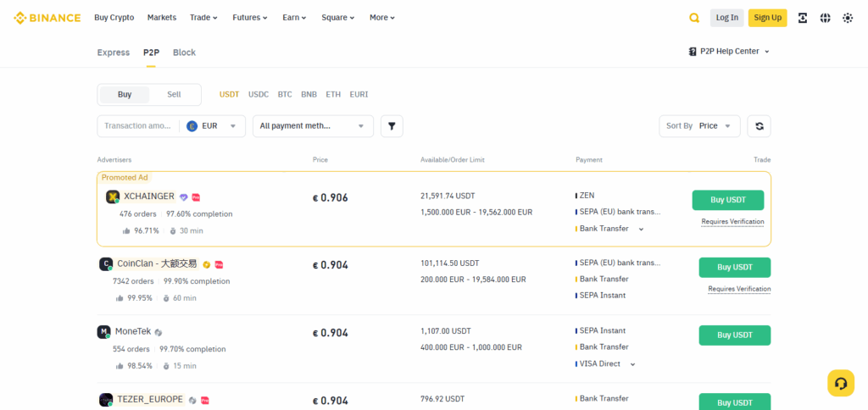
Task: Buy USDT from MoneTek
Action: click(x=735, y=335)
